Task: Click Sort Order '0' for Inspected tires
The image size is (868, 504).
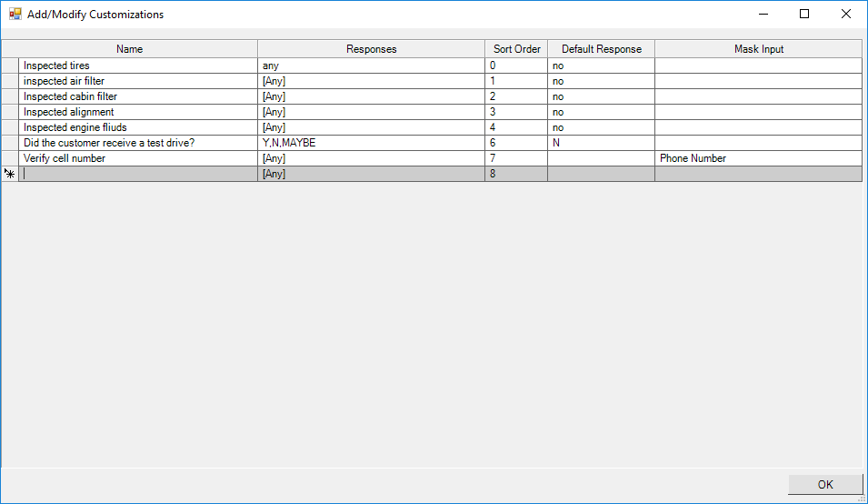Action: (x=516, y=66)
